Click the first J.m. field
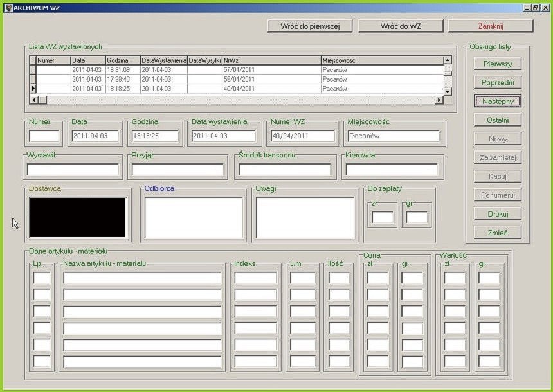The width and height of the screenshot is (553, 392). 303,278
